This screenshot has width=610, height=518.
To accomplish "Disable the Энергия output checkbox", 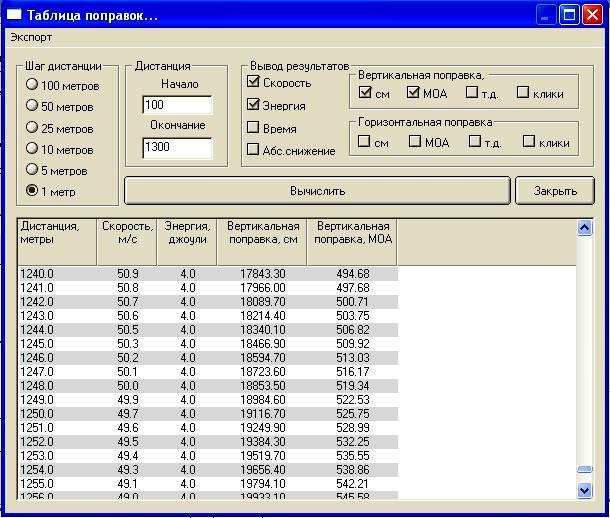I will 254,104.
